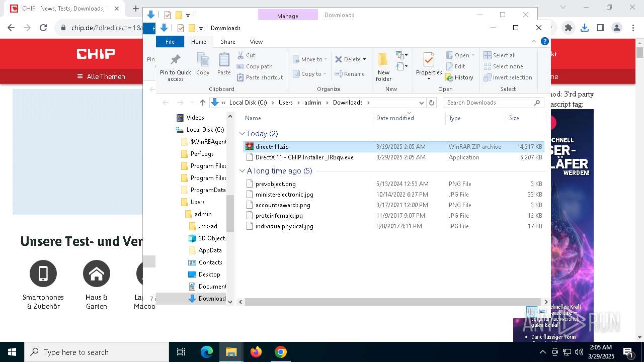Minimize the ribbon with the chevron
Screen dimensions: 644x362
[x=534, y=42]
